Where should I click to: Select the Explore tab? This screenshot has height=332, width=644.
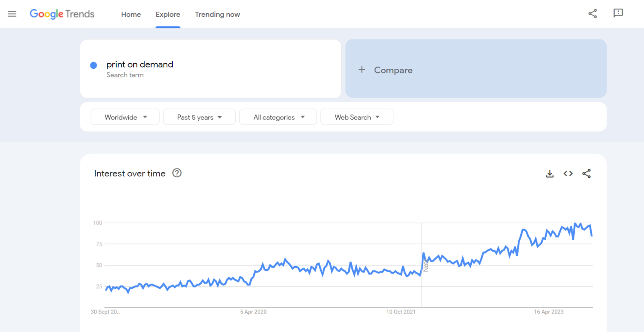coord(168,14)
